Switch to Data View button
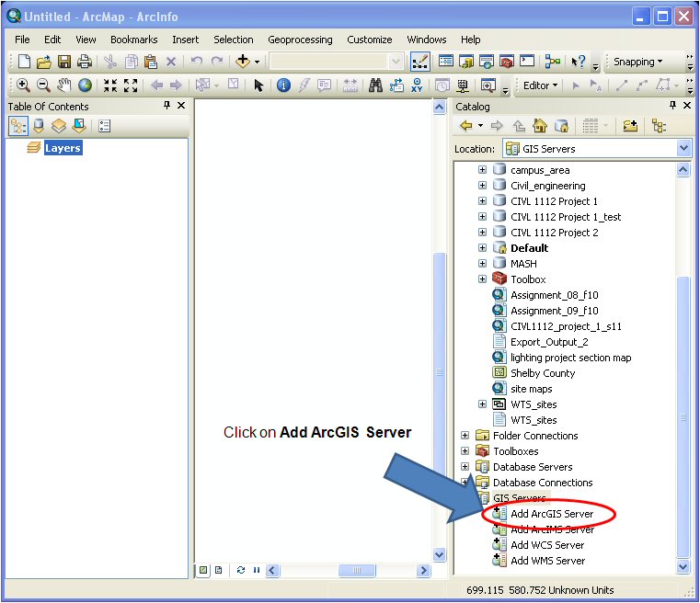 point(203,570)
